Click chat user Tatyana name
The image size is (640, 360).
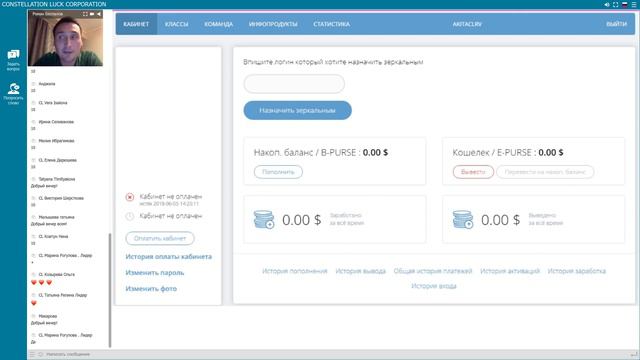[x=57, y=179]
